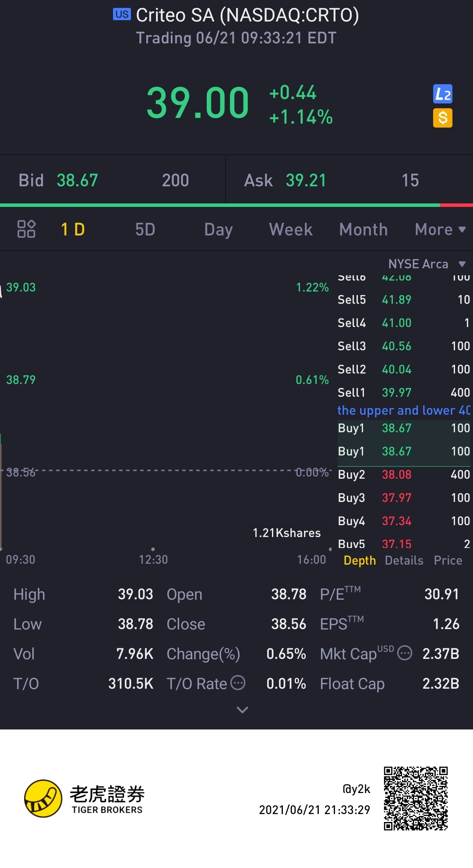This screenshot has width=473, height=868.
Task: Tap the US market flag badge
Action: click(x=122, y=14)
